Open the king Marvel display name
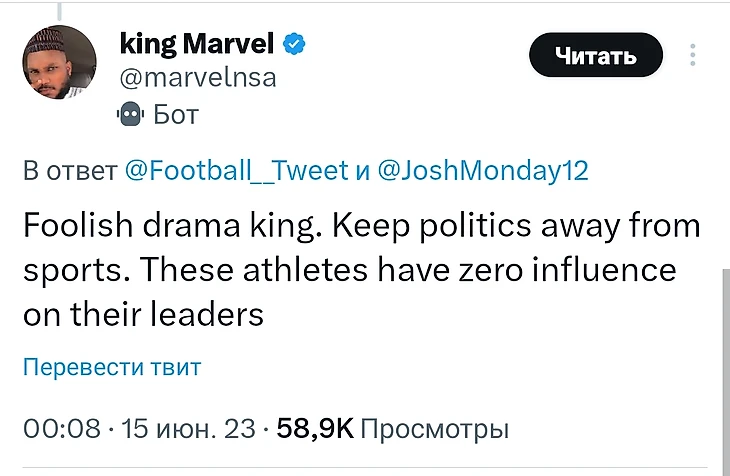730x476 pixels. click(196, 44)
